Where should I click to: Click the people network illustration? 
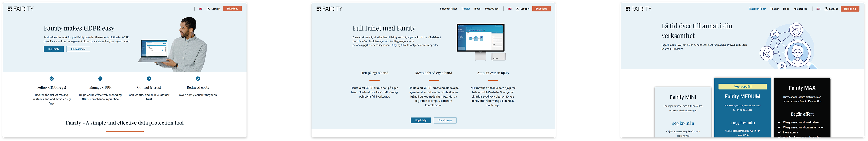[x=788, y=46]
